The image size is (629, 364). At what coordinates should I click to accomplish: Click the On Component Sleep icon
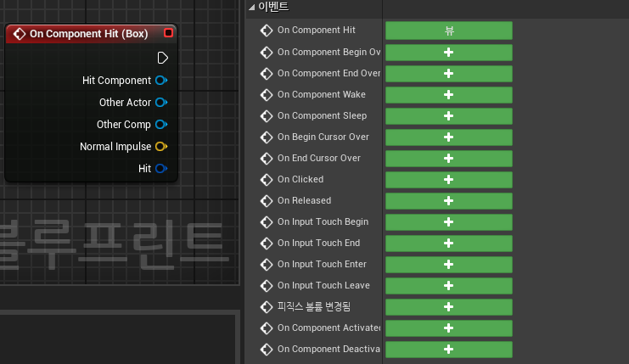(x=267, y=116)
